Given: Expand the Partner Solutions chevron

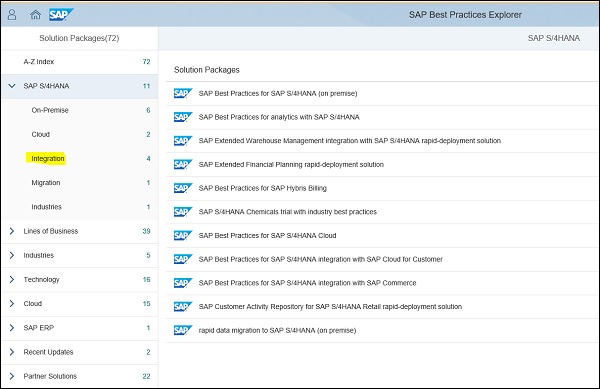Looking at the screenshot, I should click(x=12, y=376).
